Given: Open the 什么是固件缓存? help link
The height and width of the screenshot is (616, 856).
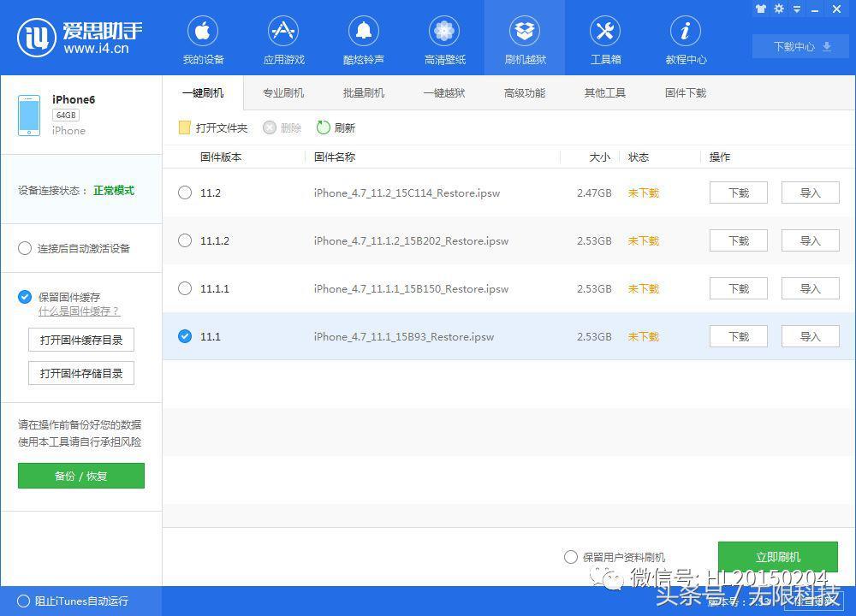Looking at the screenshot, I should click(79, 311).
